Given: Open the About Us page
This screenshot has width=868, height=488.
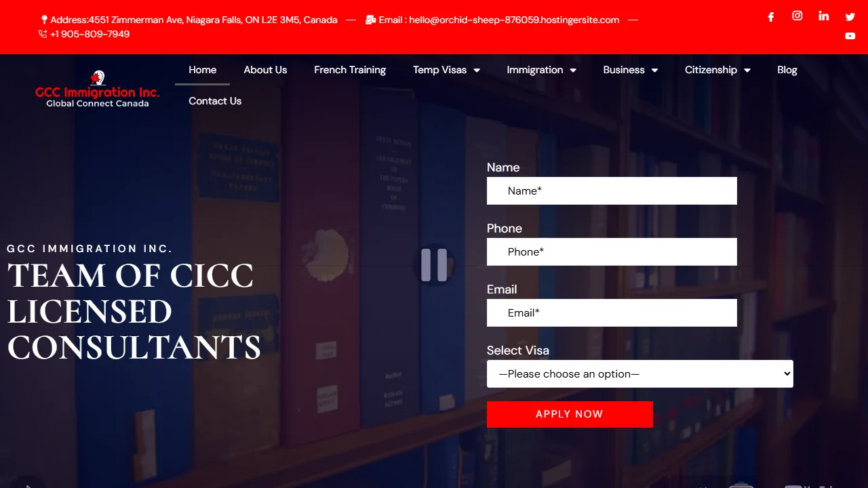Looking at the screenshot, I should click(x=265, y=70).
